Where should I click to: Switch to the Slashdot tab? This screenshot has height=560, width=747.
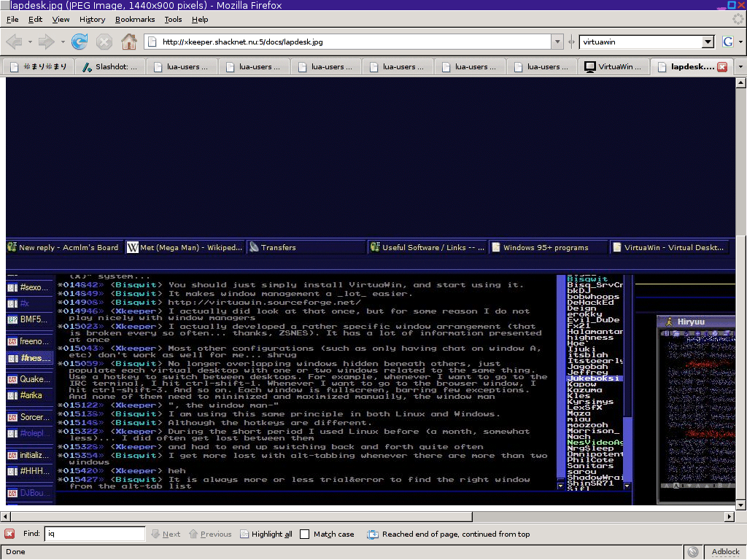[x=110, y=66]
